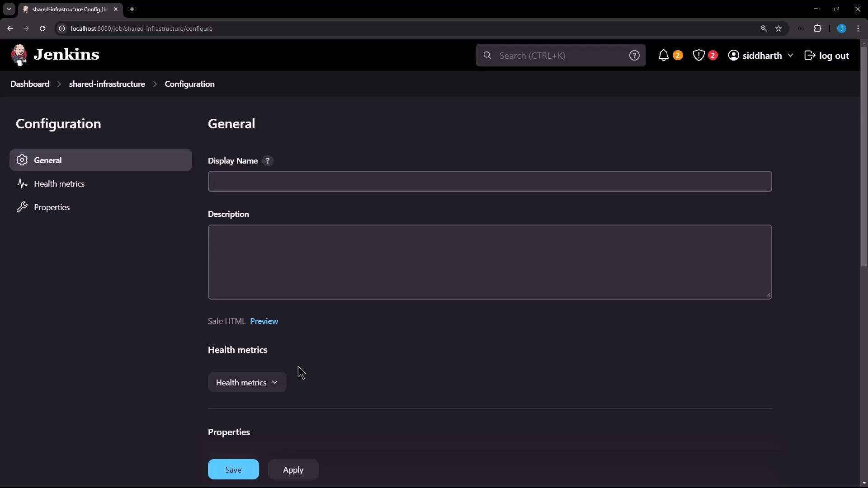The image size is (868, 488).
Task: Open notifications bell icon
Action: [x=663, y=55]
